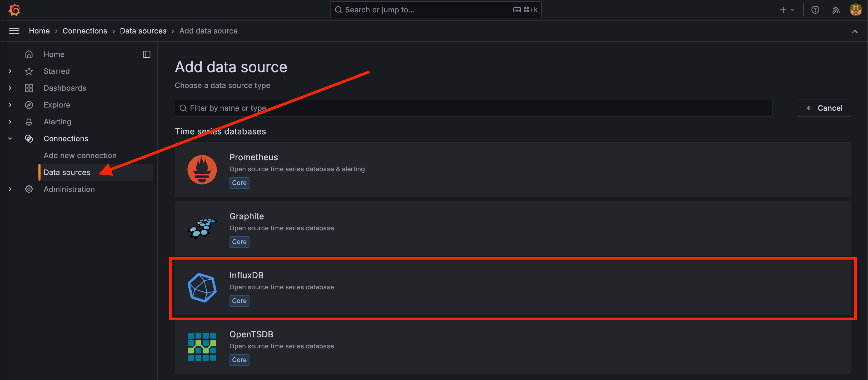Click the keyboard shortcut ⌘+k hint
The width and height of the screenshot is (868, 380).
click(x=525, y=10)
